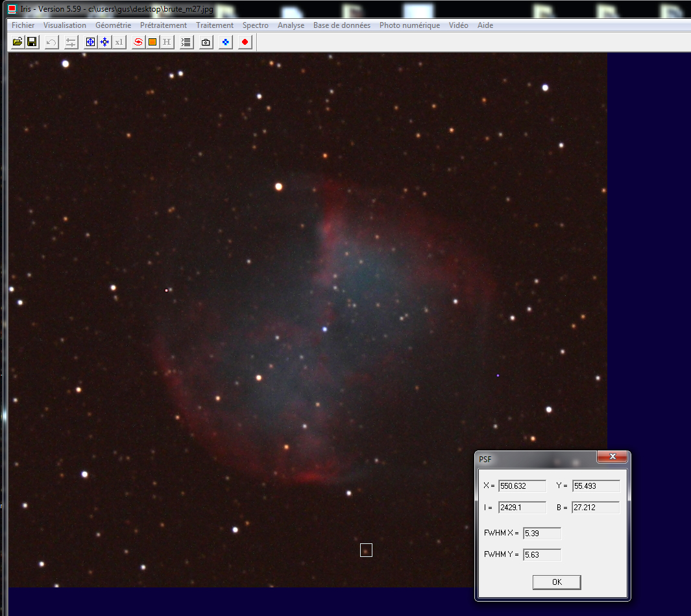Click the FWHM X field showing 5.39
This screenshot has width=691, height=616.
coord(542,533)
